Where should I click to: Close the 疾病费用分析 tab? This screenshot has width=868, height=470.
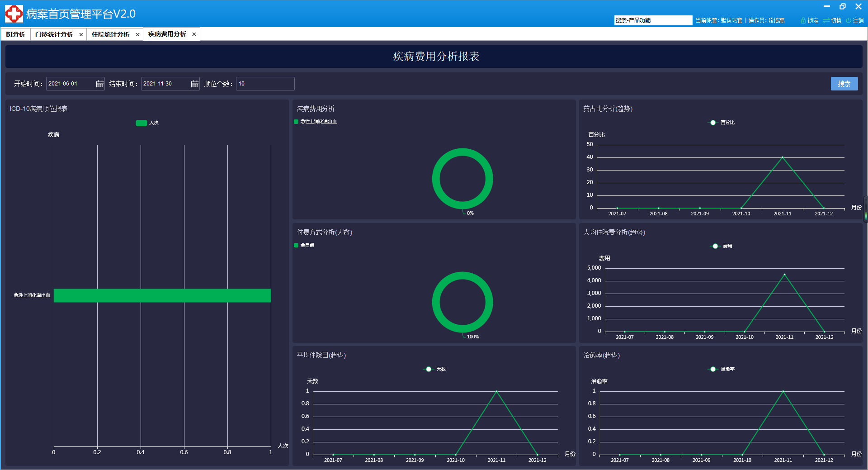point(194,34)
